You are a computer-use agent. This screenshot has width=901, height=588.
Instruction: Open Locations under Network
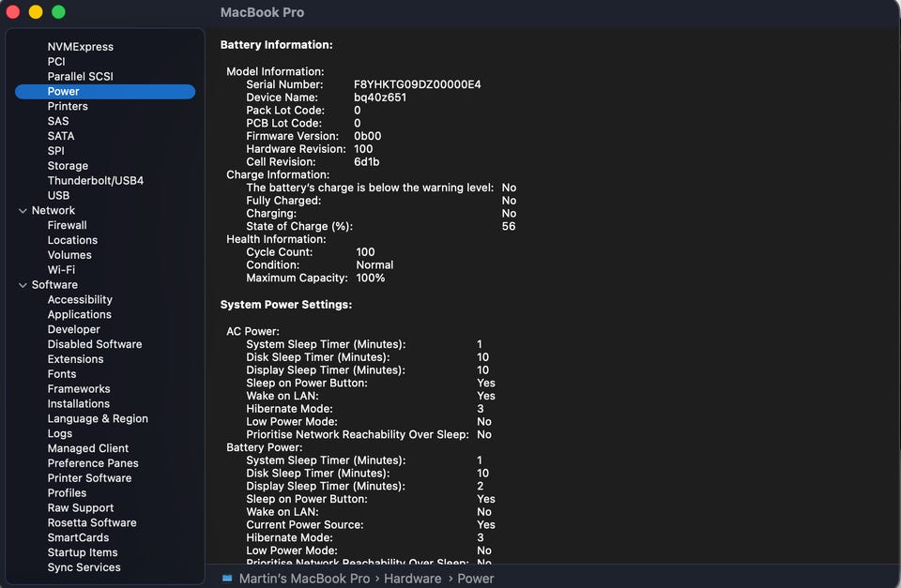[x=72, y=241]
